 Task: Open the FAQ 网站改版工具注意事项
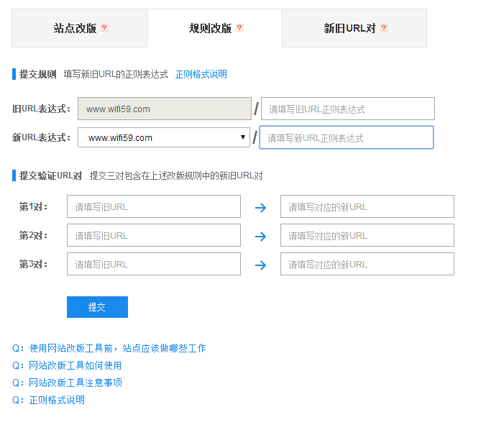point(75,383)
